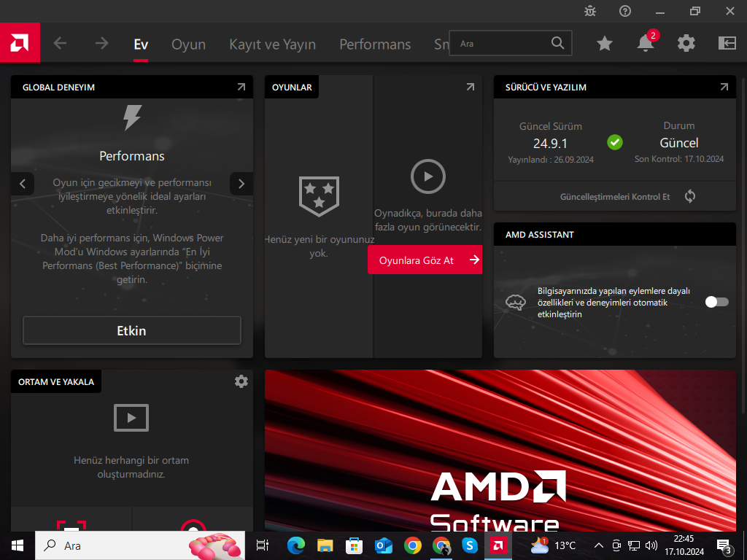The height and width of the screenshot is (560, 747).
Task: Click AMD ASSISTANT panel header
Action: pyautogui.click(x=614, y=234)
